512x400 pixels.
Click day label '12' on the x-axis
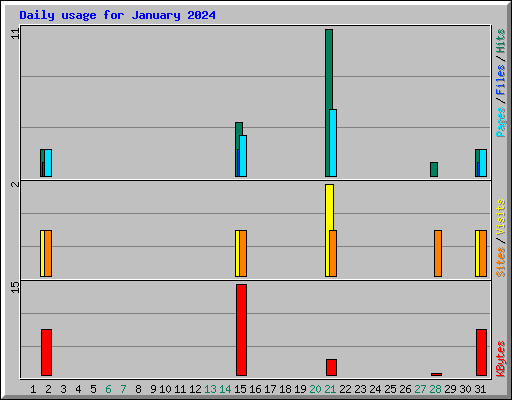point(195,389)
